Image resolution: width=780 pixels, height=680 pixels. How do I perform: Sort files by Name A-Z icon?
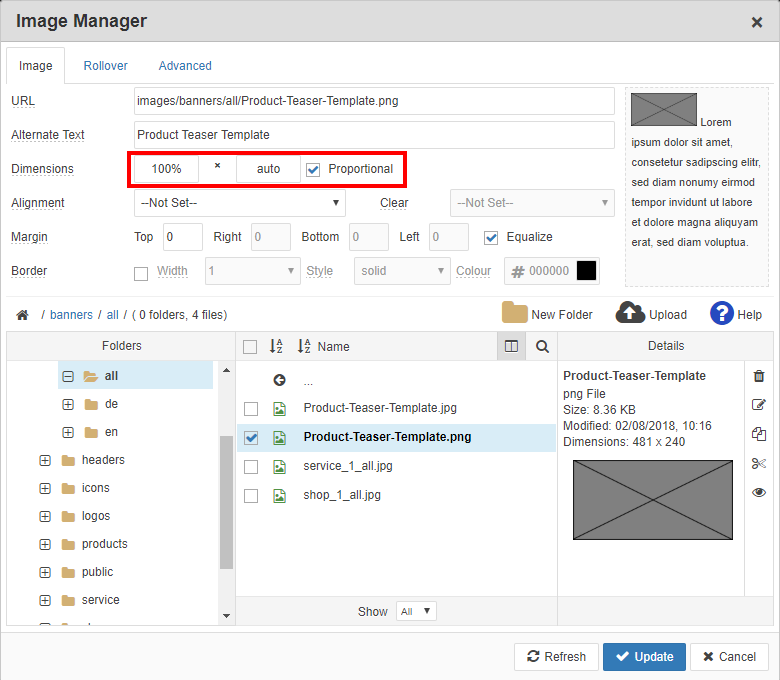(x=304, y=346)
